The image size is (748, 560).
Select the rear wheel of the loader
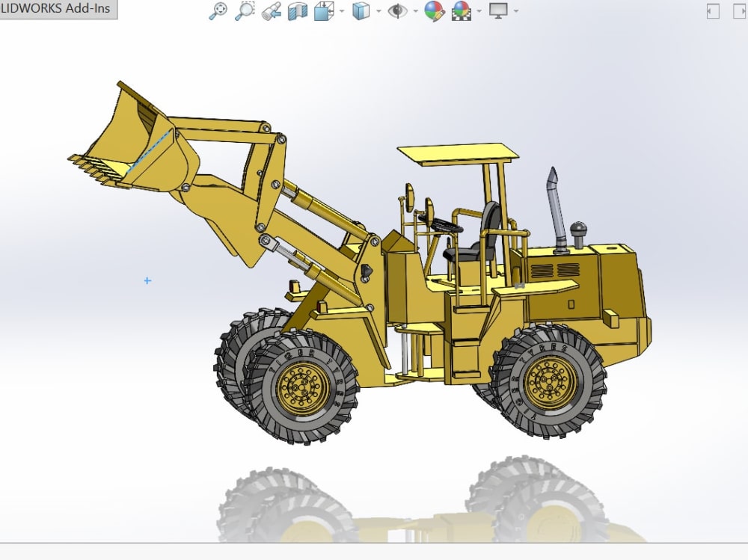pyautogui.click(x=550, y=381)
